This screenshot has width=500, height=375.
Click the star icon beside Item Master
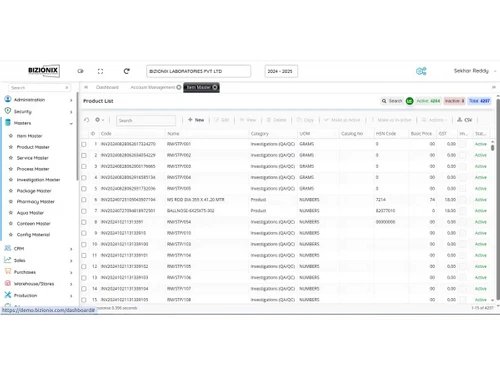click(x=11, y=136)
